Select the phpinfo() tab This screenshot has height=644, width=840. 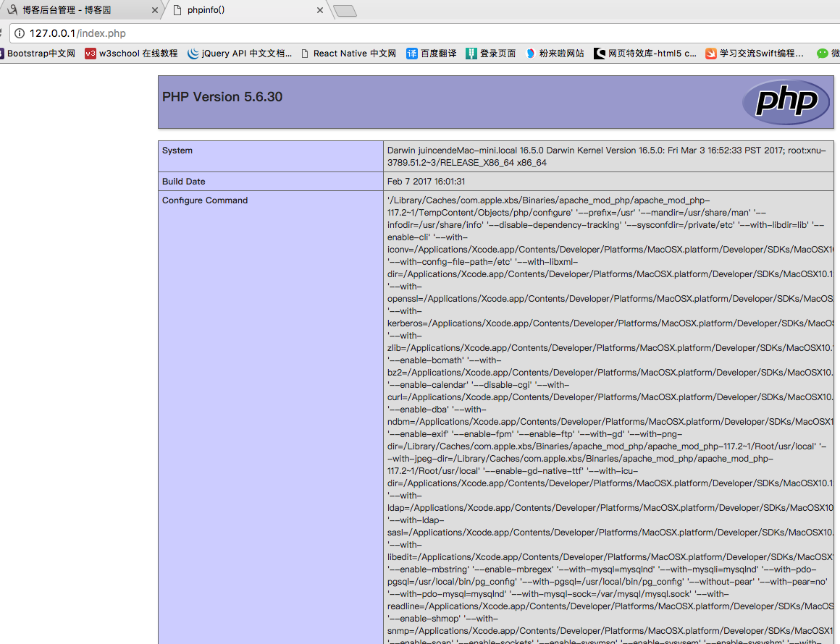click(x=246, y=10)
